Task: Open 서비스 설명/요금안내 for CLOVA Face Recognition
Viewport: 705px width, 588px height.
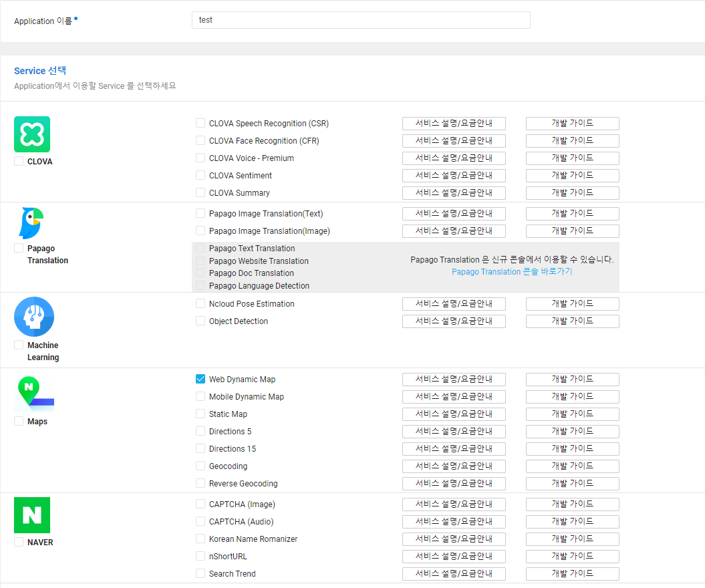Action: pyautogui.click(x=454, y=141)
